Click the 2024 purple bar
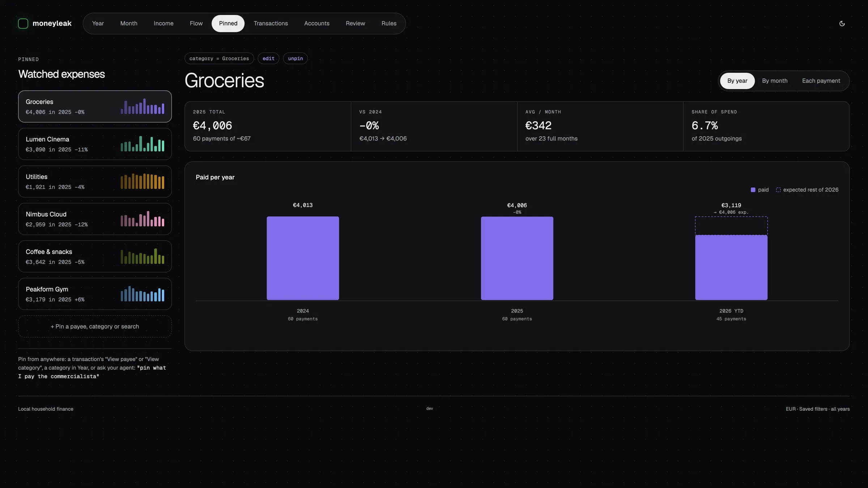This screenshot has width=868, height=488. click(x=303, y=258)
